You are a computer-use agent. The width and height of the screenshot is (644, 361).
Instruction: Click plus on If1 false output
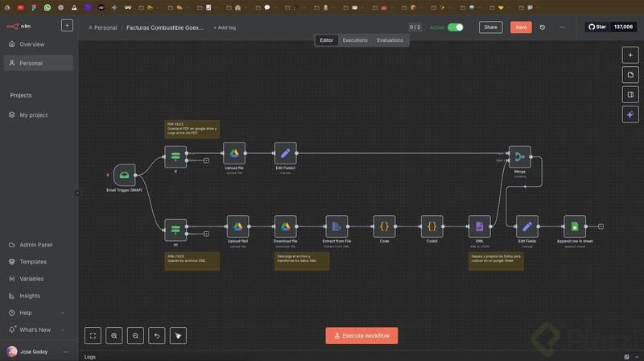206,234
